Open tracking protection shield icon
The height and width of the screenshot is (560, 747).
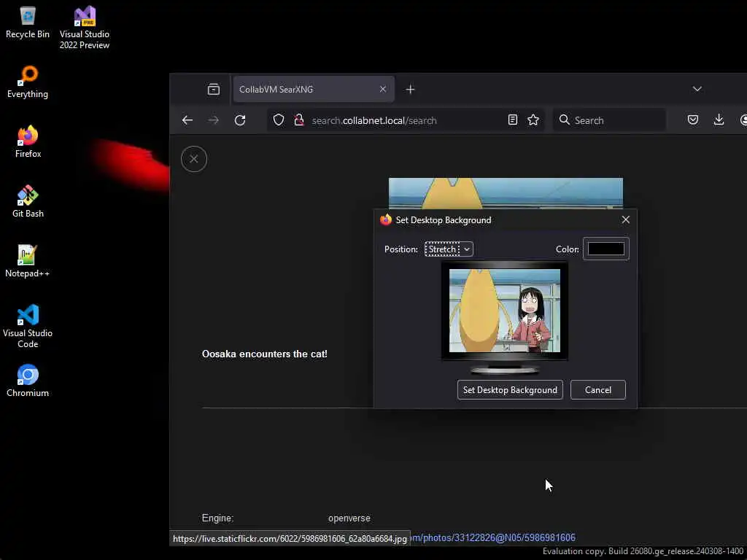(279, 120)
